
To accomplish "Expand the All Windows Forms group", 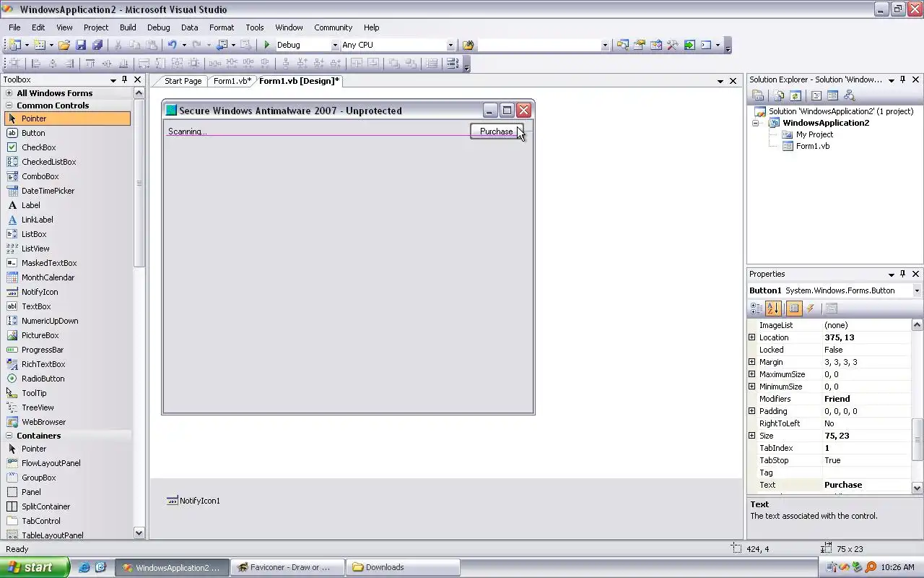I will (9, 93).
